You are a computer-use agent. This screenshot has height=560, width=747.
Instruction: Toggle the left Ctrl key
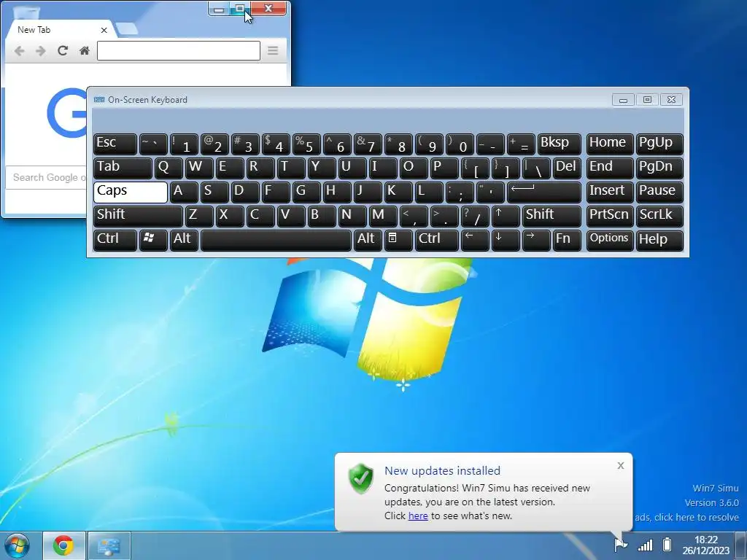(x=115, y=240)
